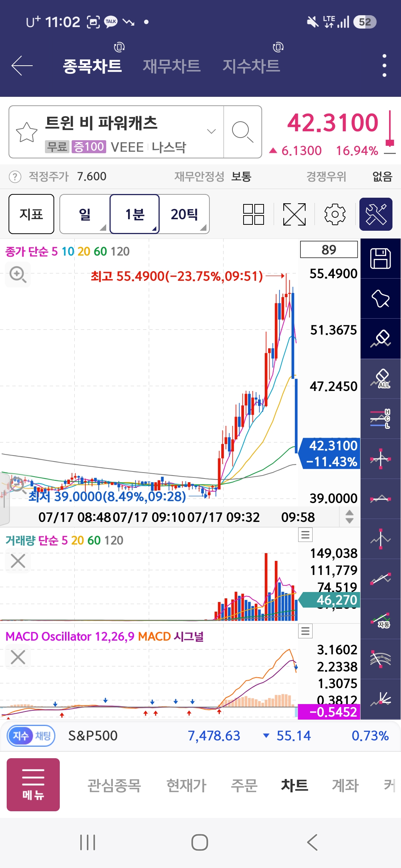Go to 현재가 current price tab
Viewport: 401px width, 868px height.
tap(186, 785)
